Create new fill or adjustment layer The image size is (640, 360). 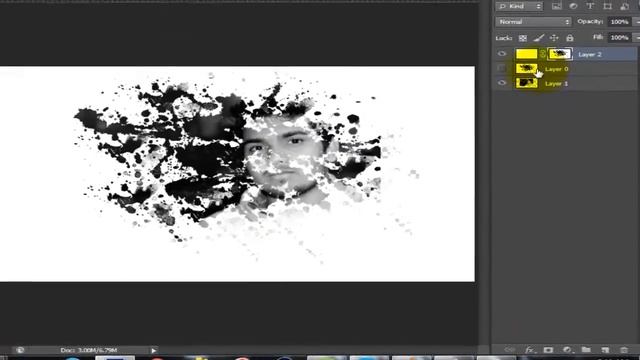pos(567,350)
